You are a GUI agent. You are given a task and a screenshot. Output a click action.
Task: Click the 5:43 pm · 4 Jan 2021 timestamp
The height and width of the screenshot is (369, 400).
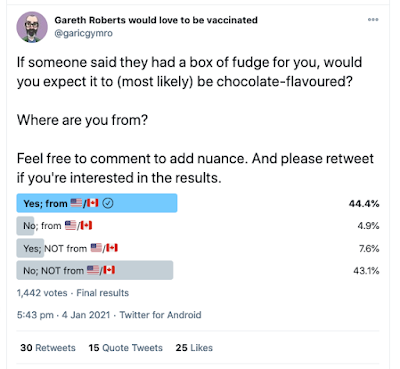click(63, 315)
